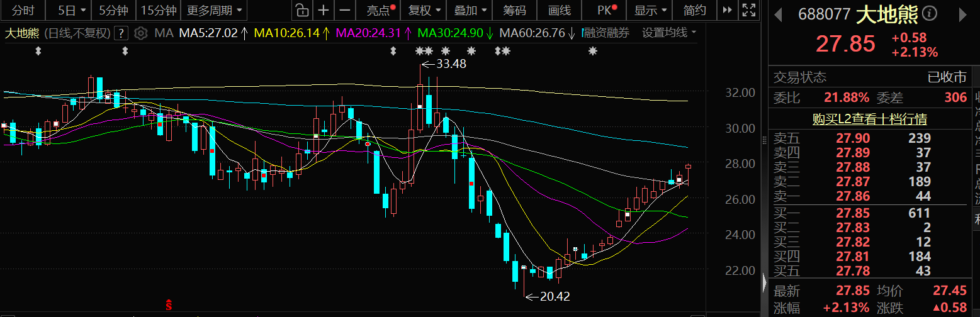
Task: Open the 显示 display dropdown
Action: [651, 10]
